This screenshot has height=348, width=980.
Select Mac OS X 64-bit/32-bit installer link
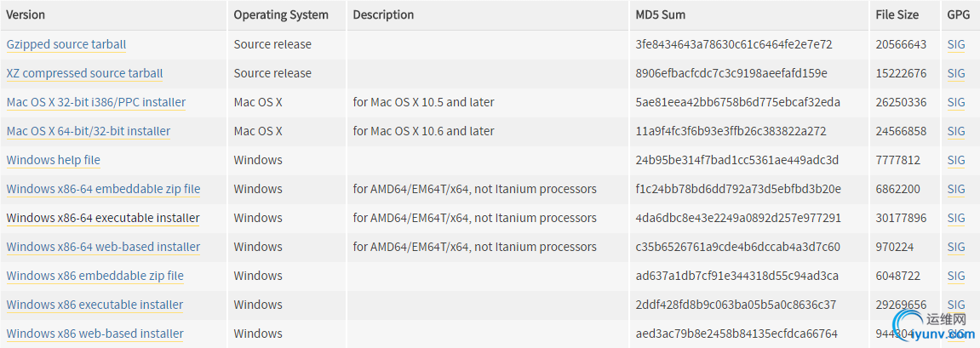coord(89,131)
